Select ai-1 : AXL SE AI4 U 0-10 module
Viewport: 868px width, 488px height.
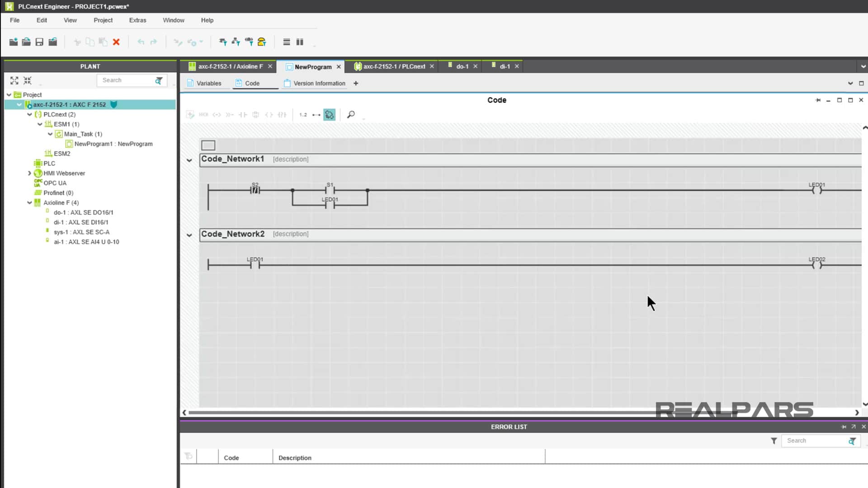[86, 242]
